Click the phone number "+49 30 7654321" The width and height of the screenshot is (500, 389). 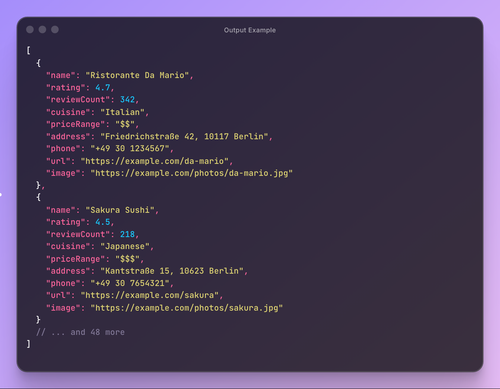click(130, 283)
